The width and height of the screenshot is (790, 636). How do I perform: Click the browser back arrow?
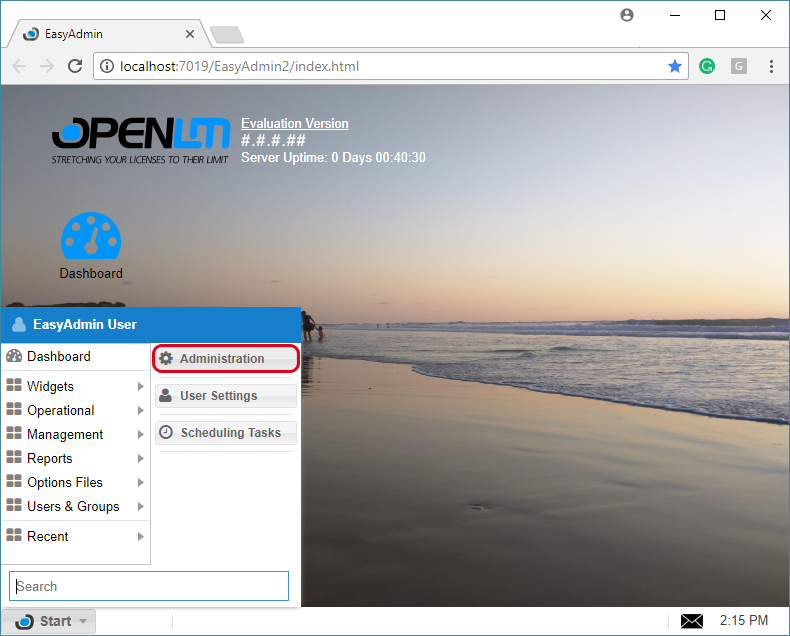click(x=19, y=66)
